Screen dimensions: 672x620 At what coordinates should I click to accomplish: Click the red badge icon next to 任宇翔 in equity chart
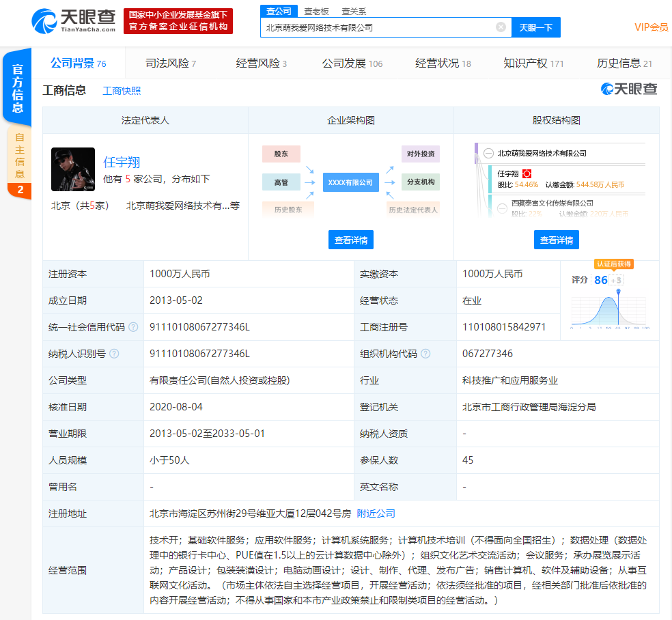pyautogui.click(x=527, y=174)
